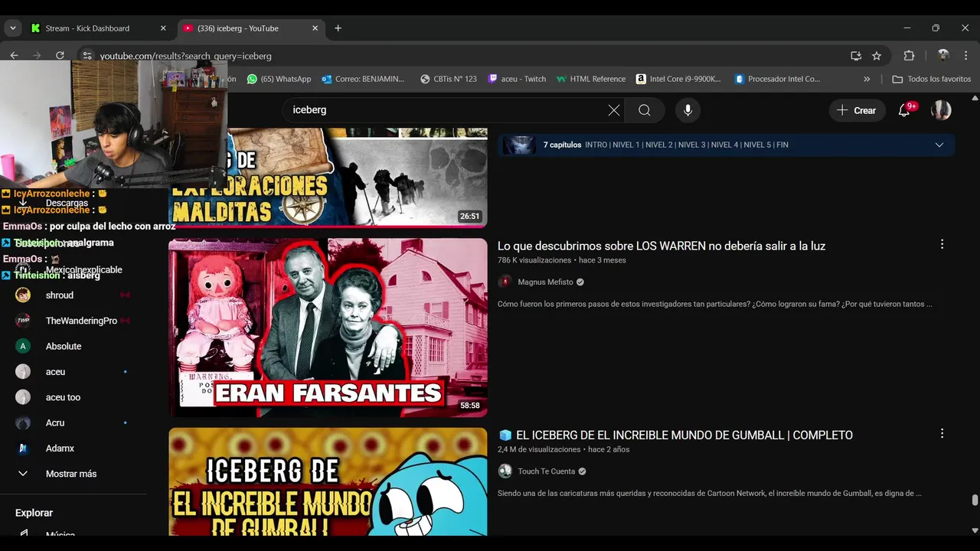This screenshot has width=980, height=551.
Task: Open Intel Core i9-9900K bookmark
Action: tap(678, 79)
